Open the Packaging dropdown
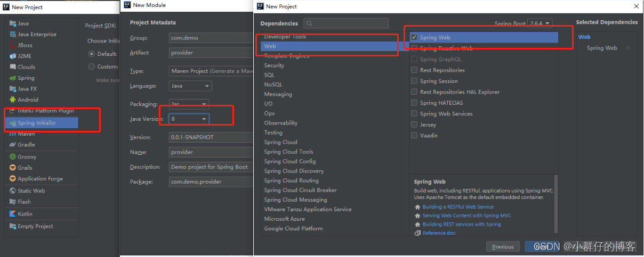This screenshot has width=644, height=257. coord(189,104)
